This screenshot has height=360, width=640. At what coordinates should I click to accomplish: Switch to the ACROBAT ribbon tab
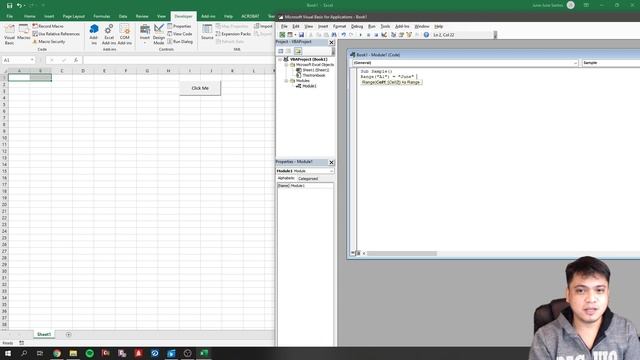click(x=250, y=16)
